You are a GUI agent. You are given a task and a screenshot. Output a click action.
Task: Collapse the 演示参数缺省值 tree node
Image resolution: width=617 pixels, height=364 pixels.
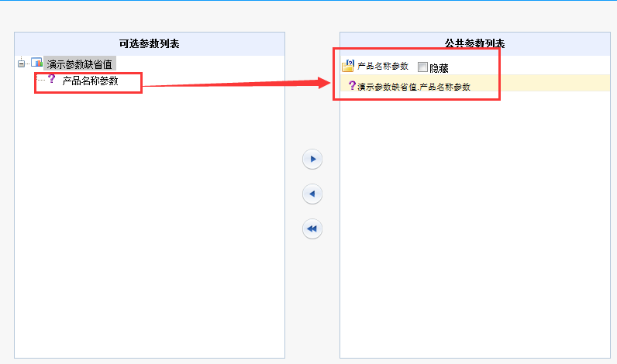point(21,64)
